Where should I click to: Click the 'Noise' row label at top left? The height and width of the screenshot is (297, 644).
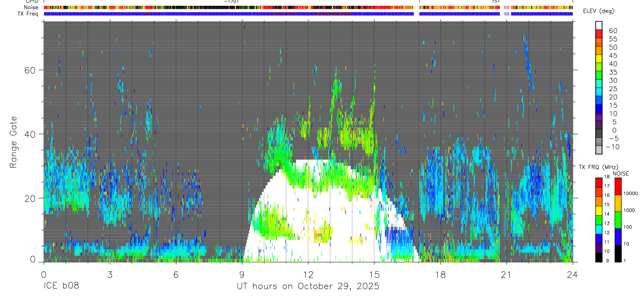(31, 7)
